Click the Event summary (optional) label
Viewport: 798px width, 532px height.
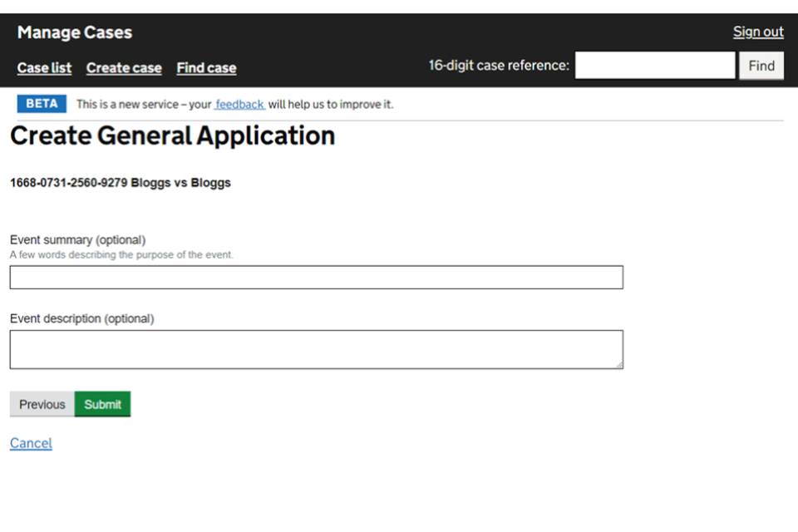click(77, 240)
